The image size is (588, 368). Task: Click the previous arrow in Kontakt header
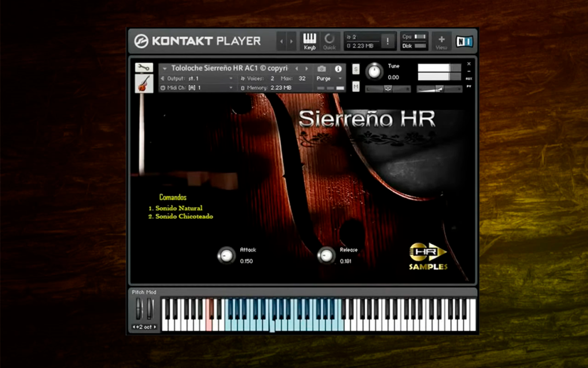click(x=281, y=41)
